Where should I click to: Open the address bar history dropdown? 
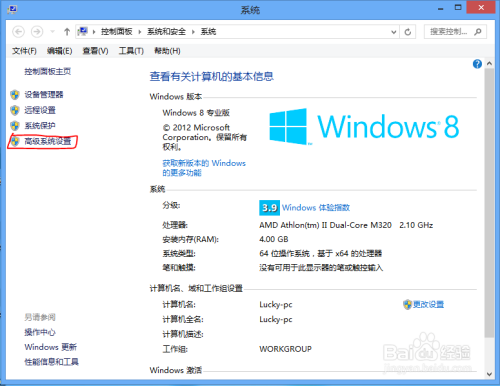point(394,32)
